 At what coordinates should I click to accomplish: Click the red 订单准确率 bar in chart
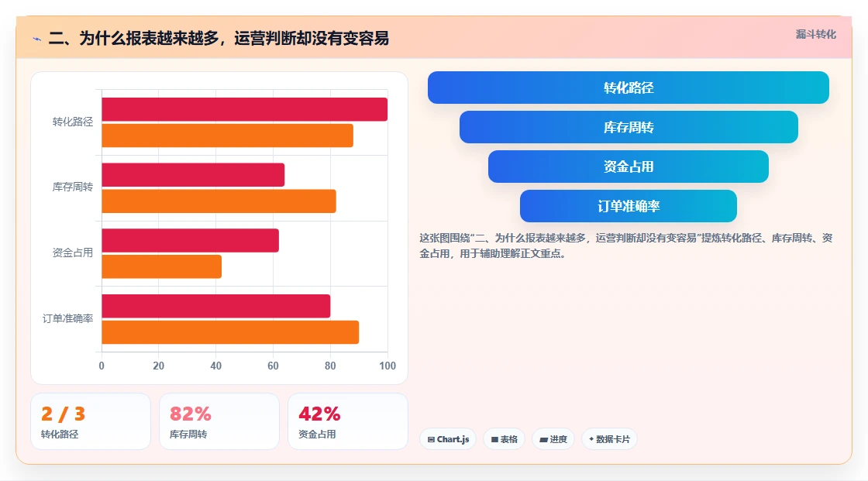(x=216, y=306)
